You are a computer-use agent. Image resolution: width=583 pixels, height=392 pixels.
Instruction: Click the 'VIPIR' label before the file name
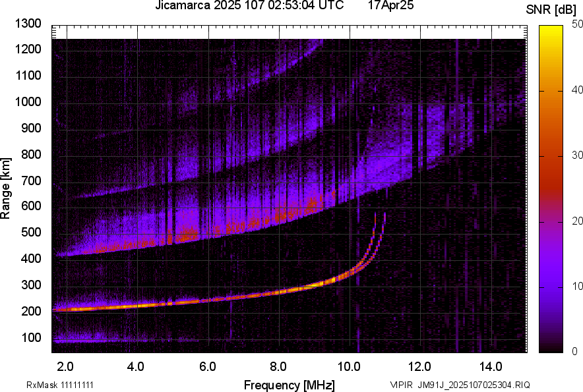pyautogui.click(x=402, y=385)
